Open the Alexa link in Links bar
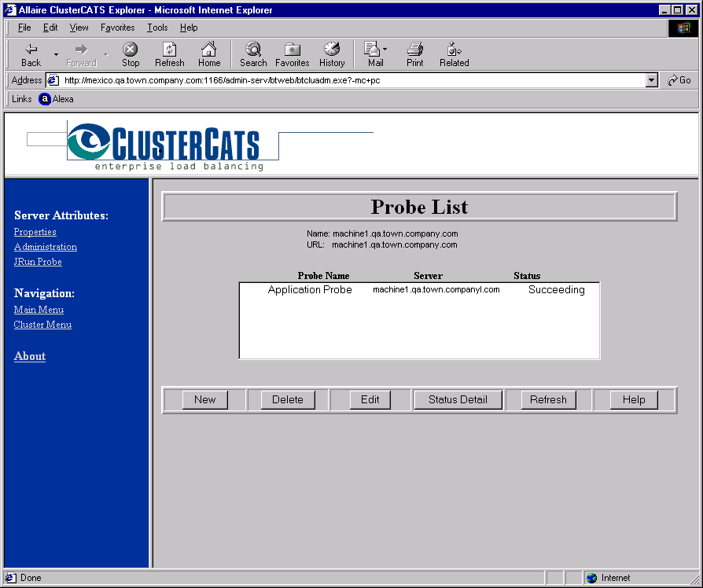Viewport: 703px width, 588px height. tap(56, 99)
